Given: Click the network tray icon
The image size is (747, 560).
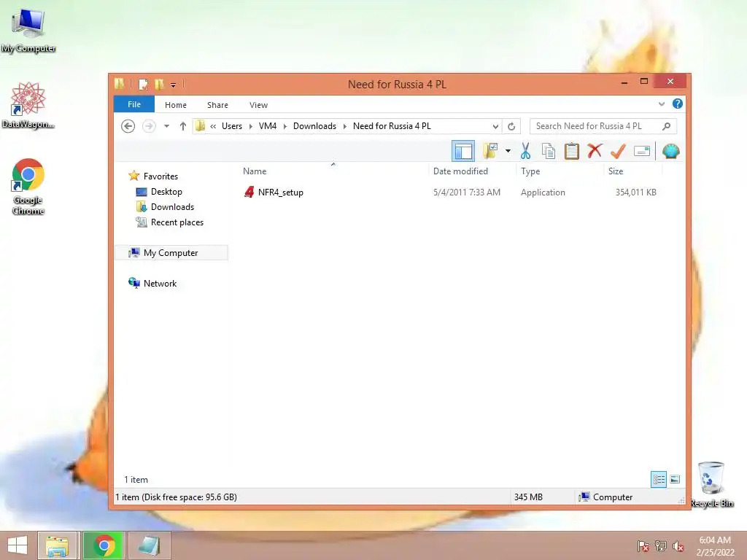Looking at the screenshot, I should coord(660,545).
